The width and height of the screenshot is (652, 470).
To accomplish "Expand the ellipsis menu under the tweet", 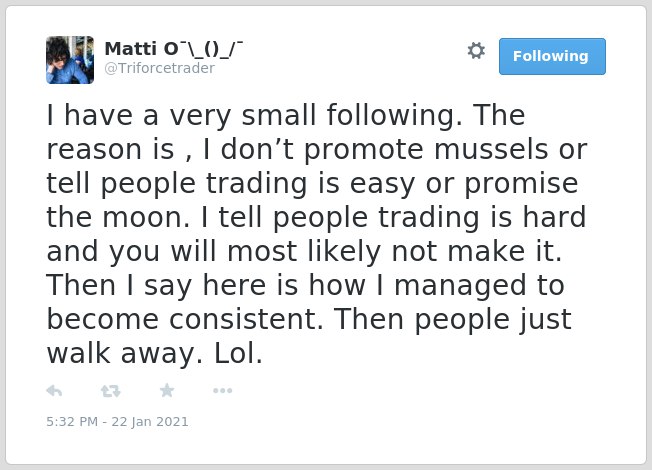I will [222, 391].
